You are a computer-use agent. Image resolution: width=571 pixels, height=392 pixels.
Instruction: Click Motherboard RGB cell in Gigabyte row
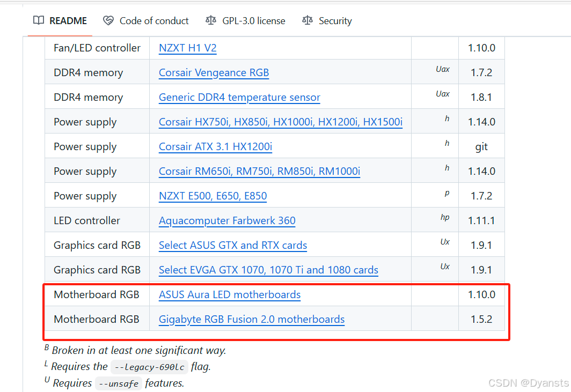click(x=97, y=320)
